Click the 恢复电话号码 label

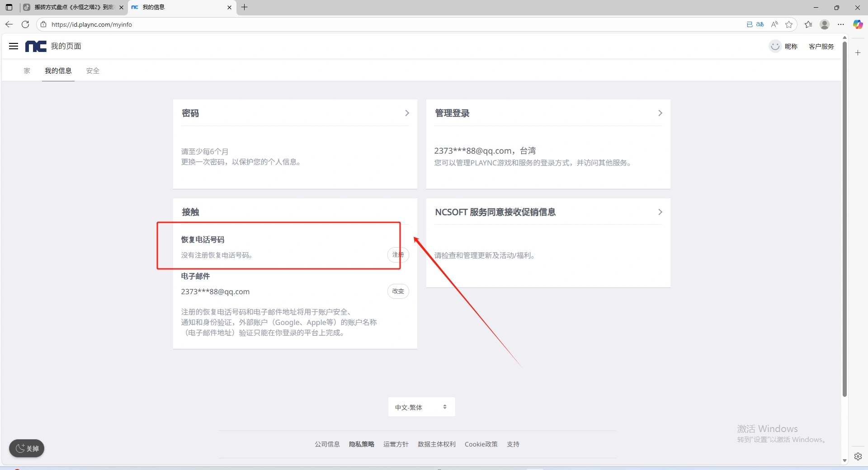[x=203, y=240]
